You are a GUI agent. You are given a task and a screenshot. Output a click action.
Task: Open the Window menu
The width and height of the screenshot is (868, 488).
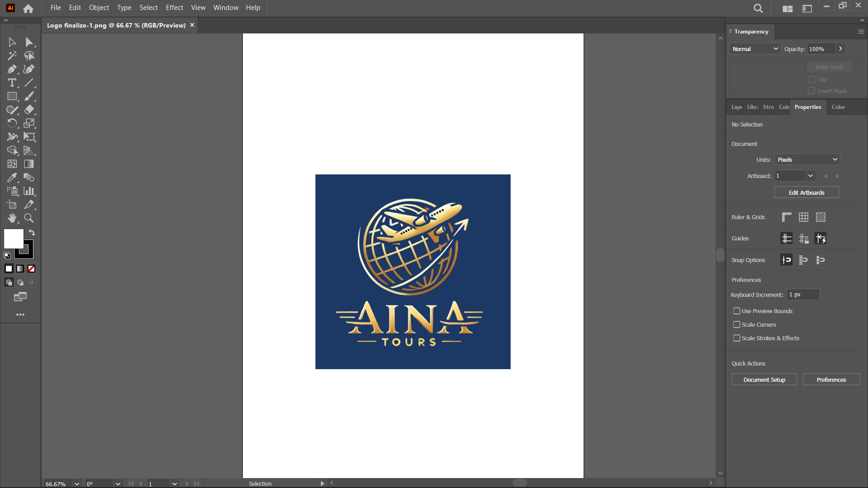click(x=226, y=8)
